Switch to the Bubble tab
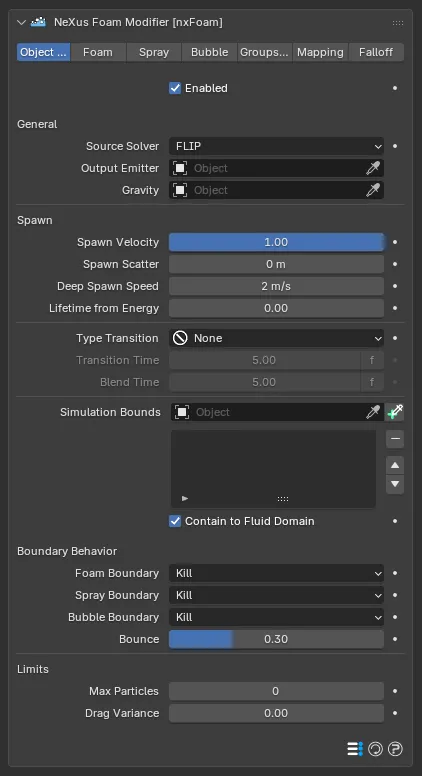 tap(209, 52)
